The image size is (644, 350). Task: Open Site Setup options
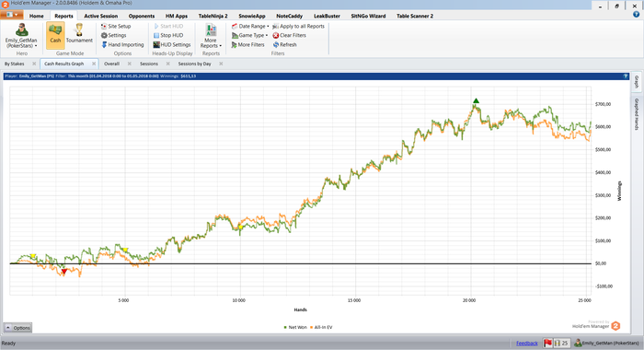pyautogui.click(x=116, y=26)
